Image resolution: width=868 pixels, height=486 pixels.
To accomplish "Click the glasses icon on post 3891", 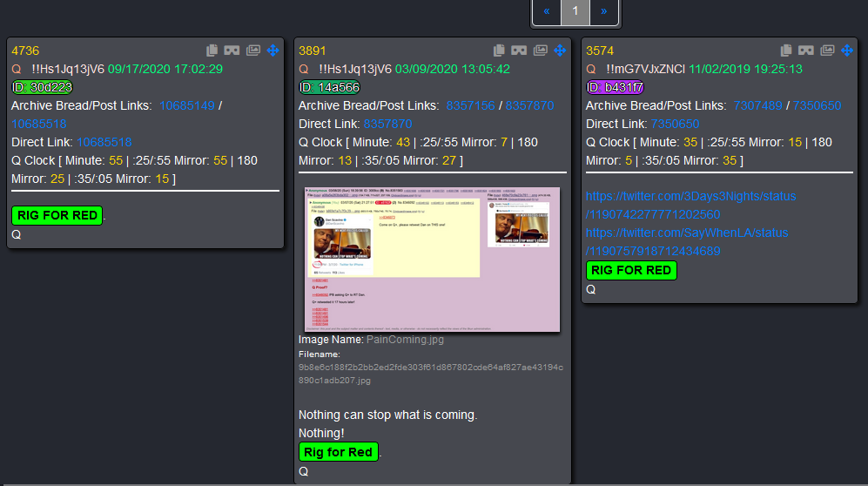I will click(519, 51).
